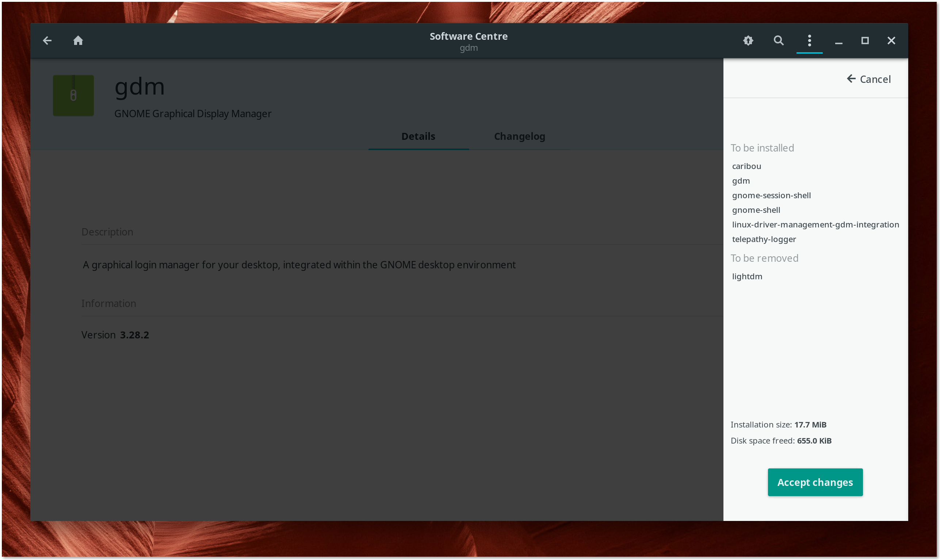The image size is (940, 560).
Task: Minimize the Software Centre window
Action: pyautogui.click(x=838, y=43)
